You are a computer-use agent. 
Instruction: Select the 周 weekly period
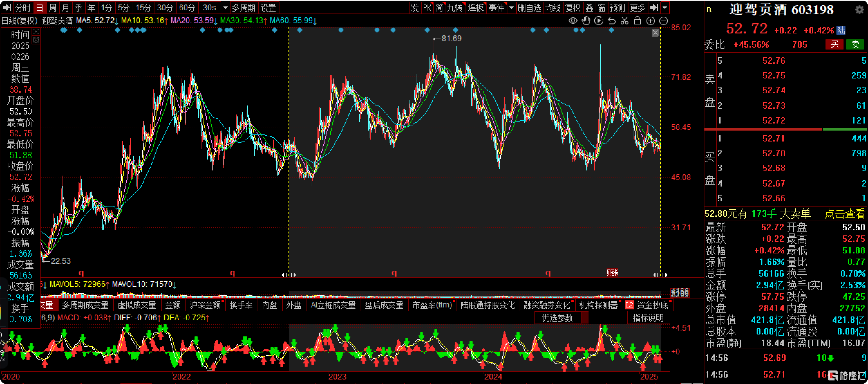pyautogui.click(x=52, y=7)
